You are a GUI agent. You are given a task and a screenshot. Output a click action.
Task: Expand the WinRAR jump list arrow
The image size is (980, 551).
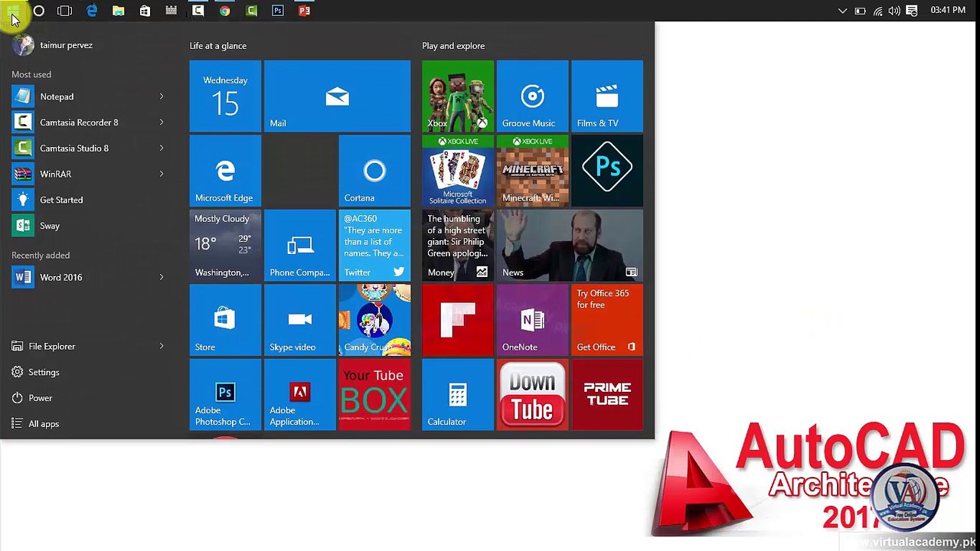162,174
